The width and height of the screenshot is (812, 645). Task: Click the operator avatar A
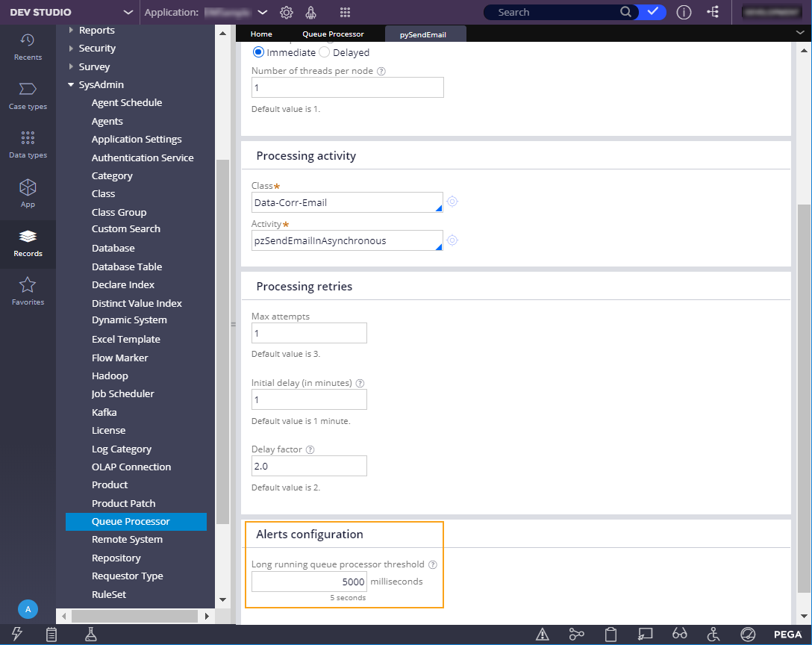28,609
